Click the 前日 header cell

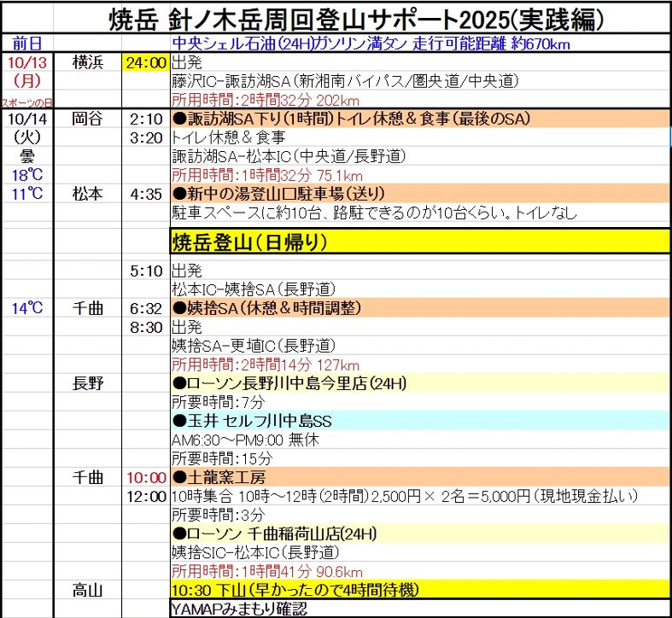(x=27, y=44)
